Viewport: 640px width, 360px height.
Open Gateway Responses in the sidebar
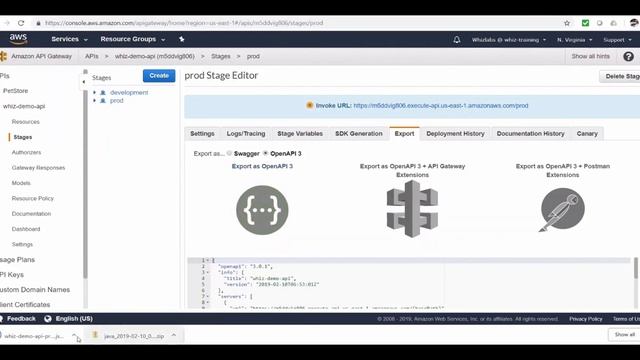pos(38,168)
